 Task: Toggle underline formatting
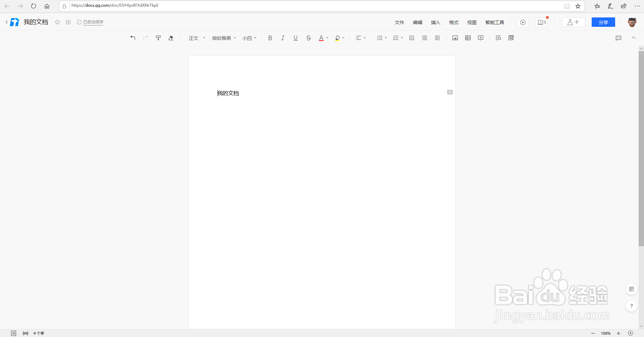click(x=296, y=38)
